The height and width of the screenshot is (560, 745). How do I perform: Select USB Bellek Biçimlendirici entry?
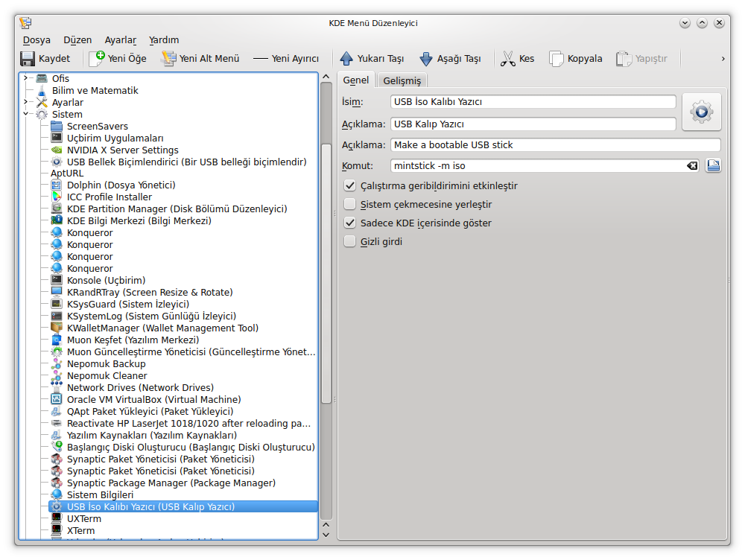click(187, 162)
